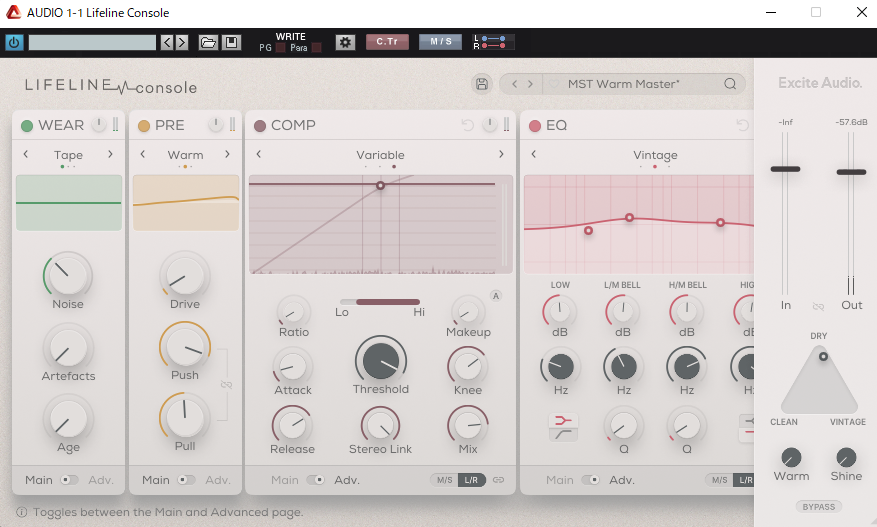This screenshot has height=527, width=877.
Task: Select next WEAR type after Tape
Action: tap(110, 154)
